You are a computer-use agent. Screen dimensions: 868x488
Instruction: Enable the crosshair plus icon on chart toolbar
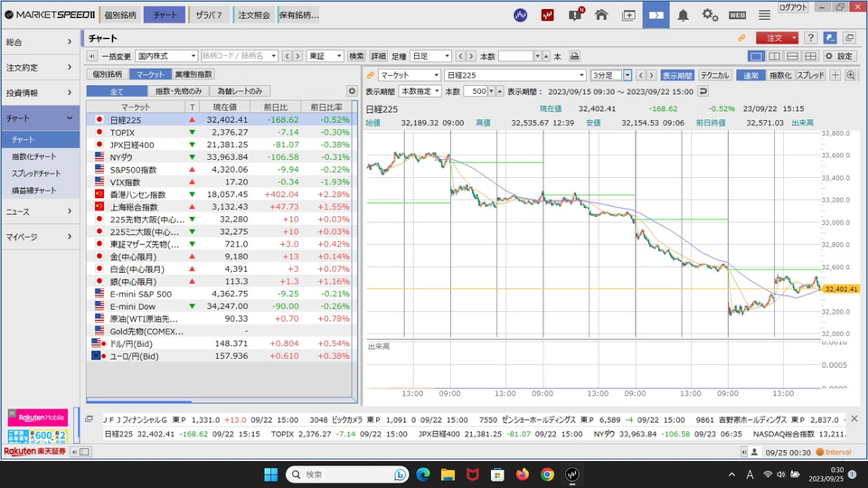(835, 75)
